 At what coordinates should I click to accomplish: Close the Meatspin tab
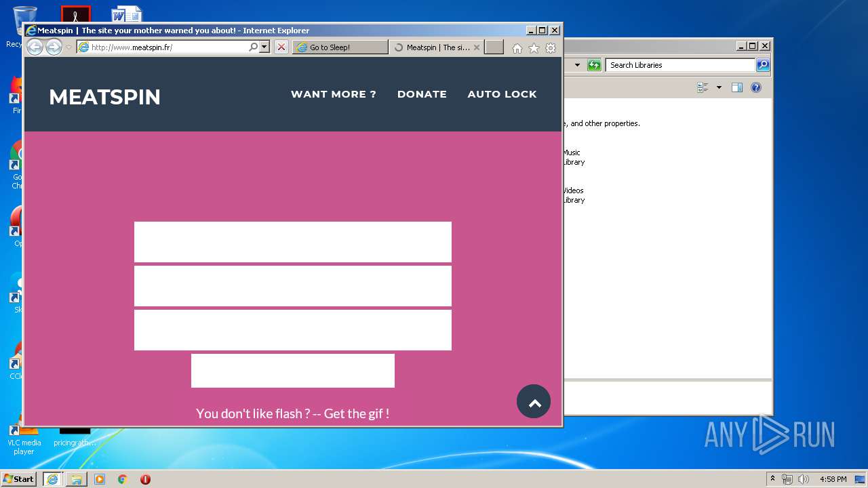477,47
